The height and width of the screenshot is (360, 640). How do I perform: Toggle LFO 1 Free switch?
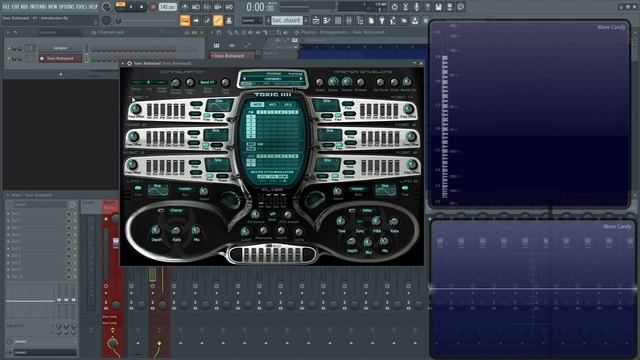click(x=138, y=189)
